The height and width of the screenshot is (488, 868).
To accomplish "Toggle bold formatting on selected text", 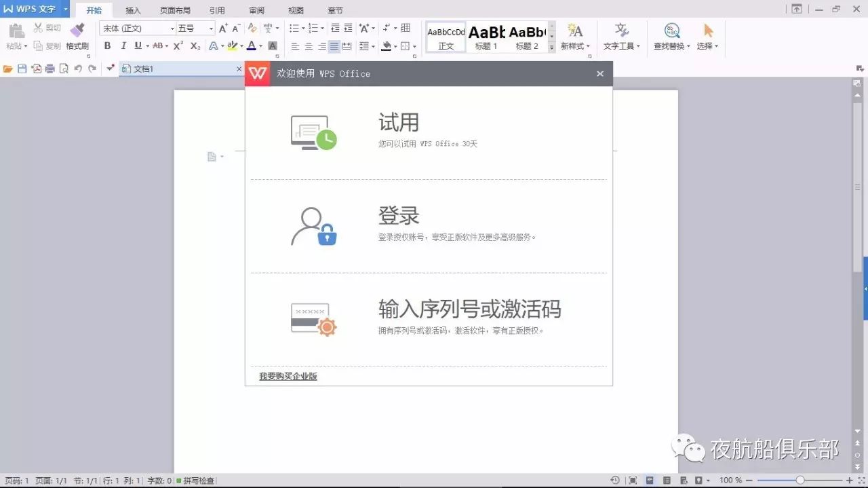I will 107,45.
